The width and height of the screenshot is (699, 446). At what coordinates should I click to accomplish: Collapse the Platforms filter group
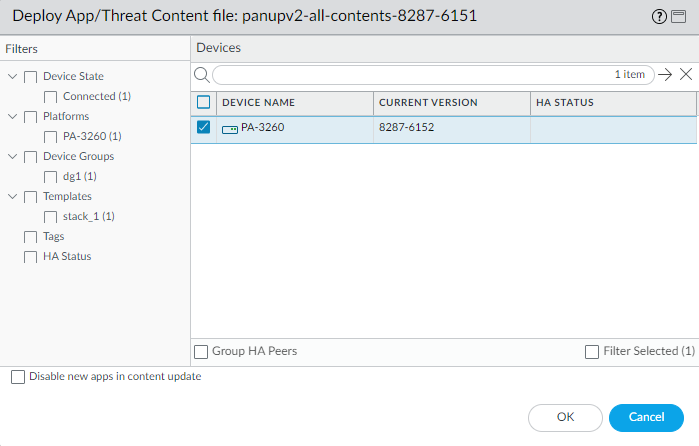[x=12, y=117]
